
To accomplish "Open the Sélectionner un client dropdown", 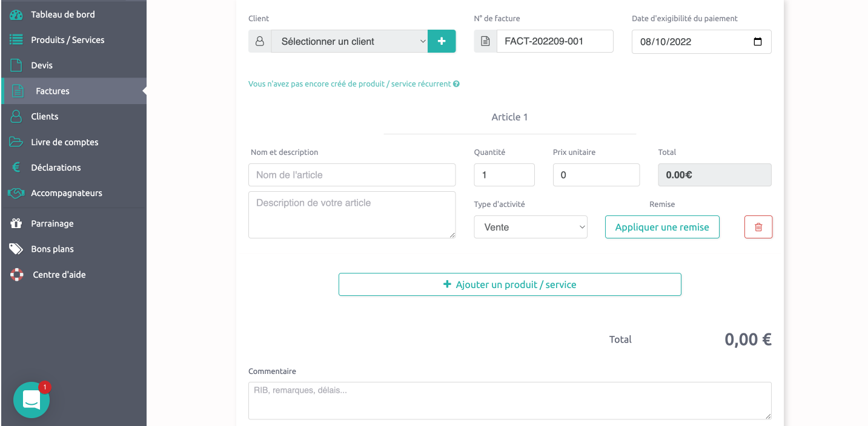I will click(350, 41).
